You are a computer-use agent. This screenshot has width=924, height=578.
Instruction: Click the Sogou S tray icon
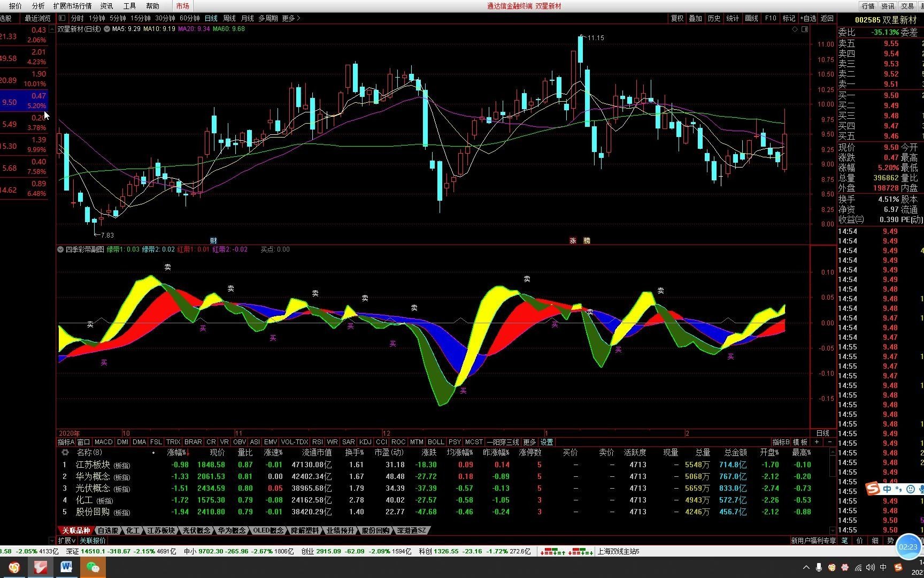click(898, 567)
